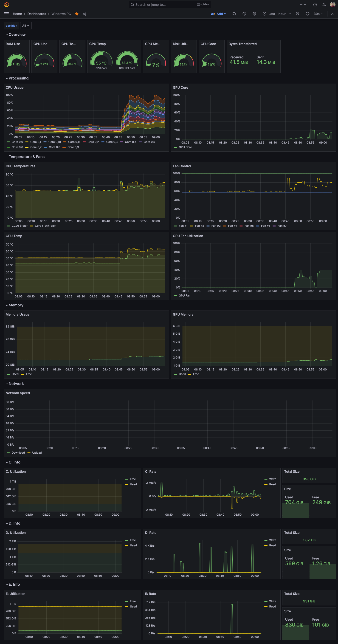Open the Last 1 hour time picker

pyautogui.click(x=277, y=14)
